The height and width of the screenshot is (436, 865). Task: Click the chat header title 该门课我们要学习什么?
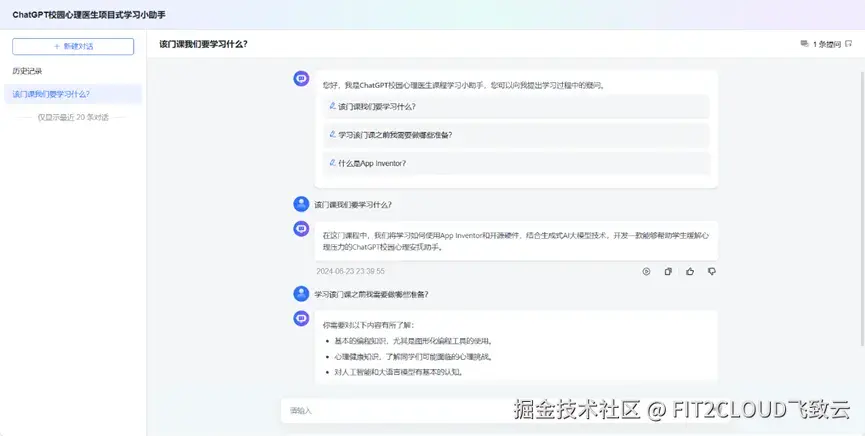pos(204,44)
